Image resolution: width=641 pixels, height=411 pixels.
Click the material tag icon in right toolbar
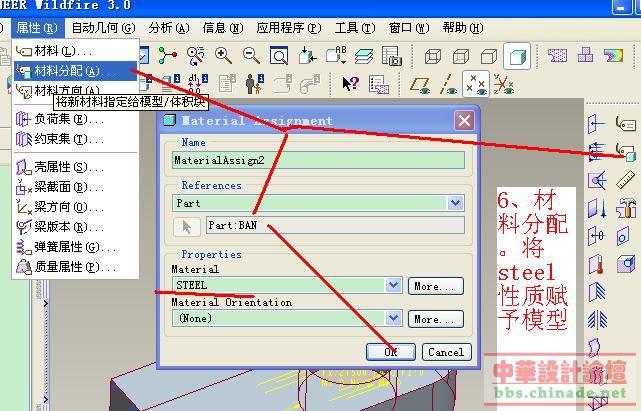coord(625,123)
